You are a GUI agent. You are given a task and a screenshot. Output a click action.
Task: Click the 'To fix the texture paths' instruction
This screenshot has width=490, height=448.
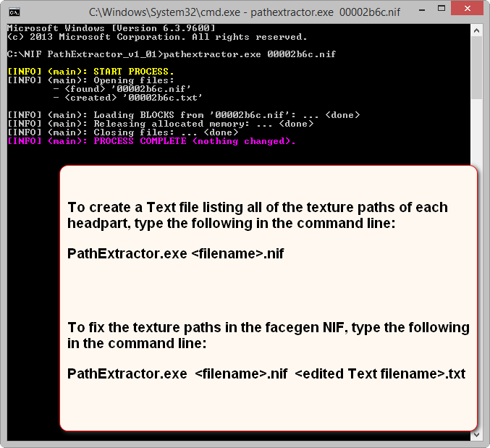pos(269,336)
